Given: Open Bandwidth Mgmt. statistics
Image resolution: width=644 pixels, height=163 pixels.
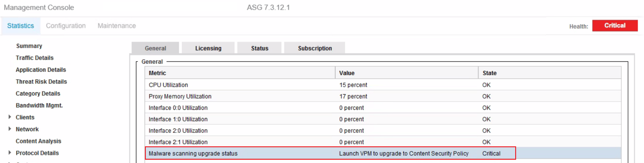Looking at the screenshot, I should [39, 105].
